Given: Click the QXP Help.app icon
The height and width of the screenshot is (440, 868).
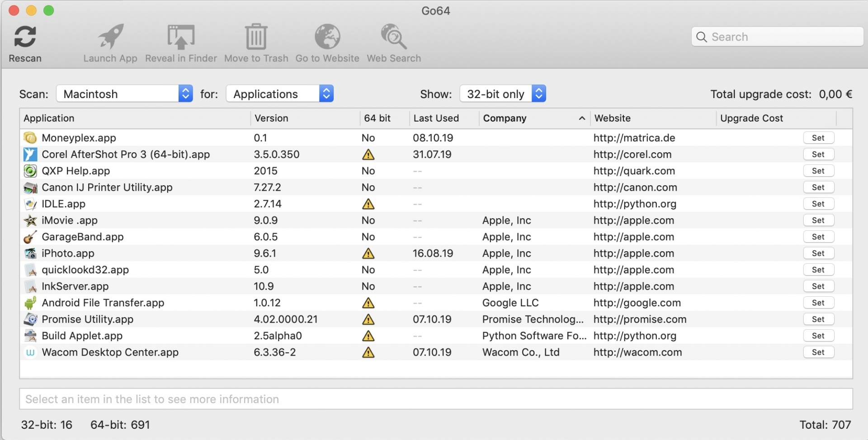Looking at the screenshot, I should tap(30, 171).
